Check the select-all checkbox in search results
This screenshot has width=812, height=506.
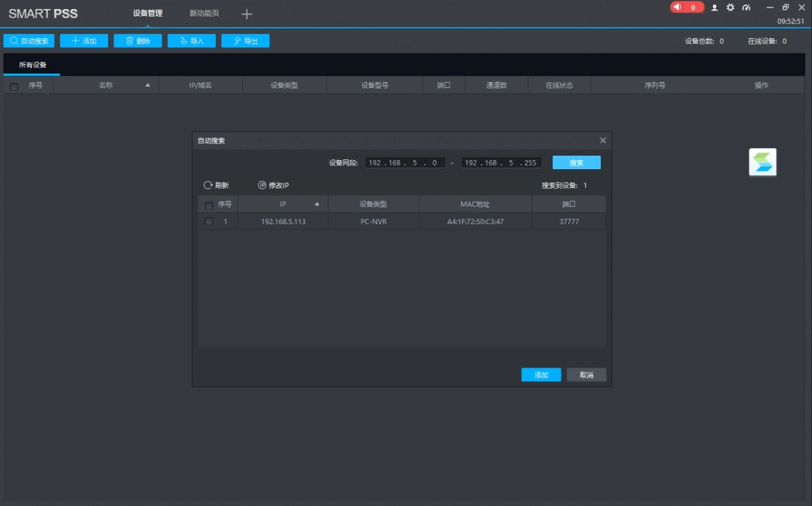tap(208, 204)
